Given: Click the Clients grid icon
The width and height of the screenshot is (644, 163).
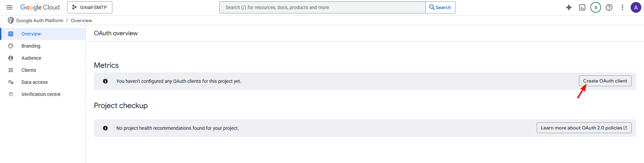Looking at the screenshot, I should (11, 70).
